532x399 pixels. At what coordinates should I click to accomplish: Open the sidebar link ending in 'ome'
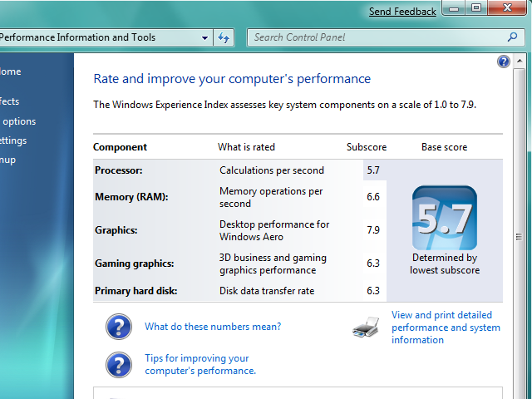click(11, 71)
